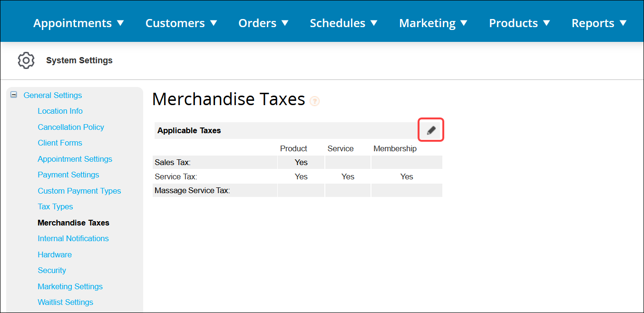Open the Tax Types settings page

click(55, 206)
